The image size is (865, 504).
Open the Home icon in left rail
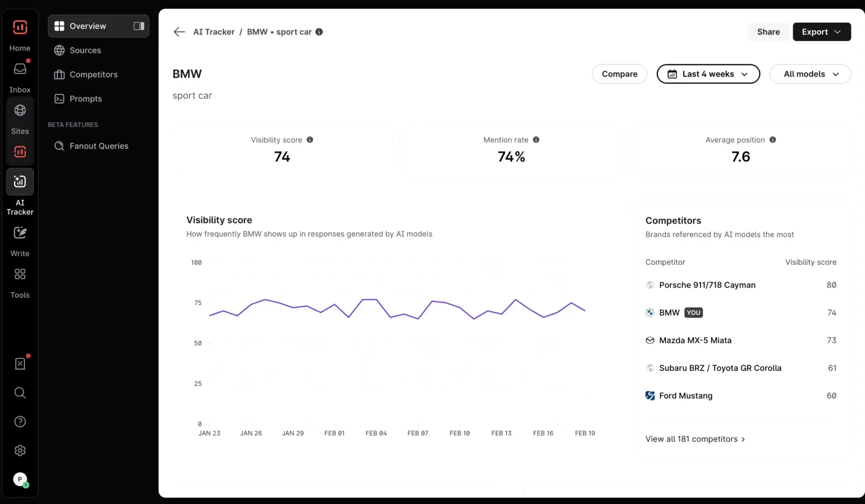click(x=20, y=27)
